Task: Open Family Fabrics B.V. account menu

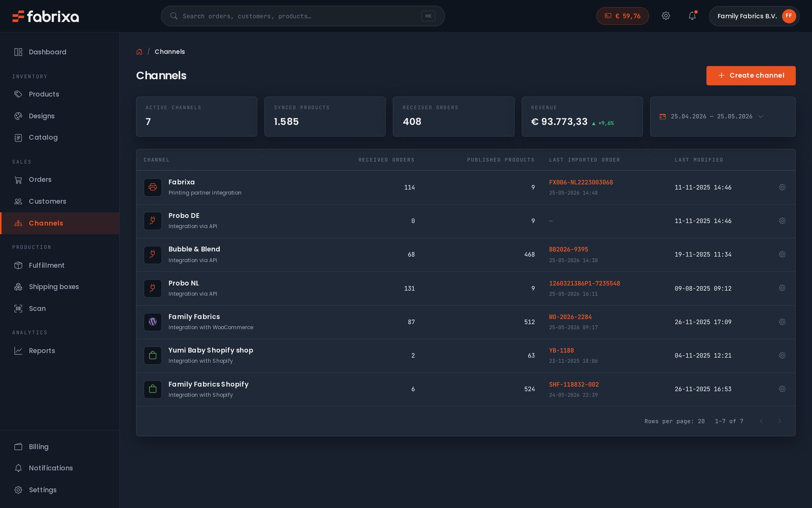Action: coord(754,16)
